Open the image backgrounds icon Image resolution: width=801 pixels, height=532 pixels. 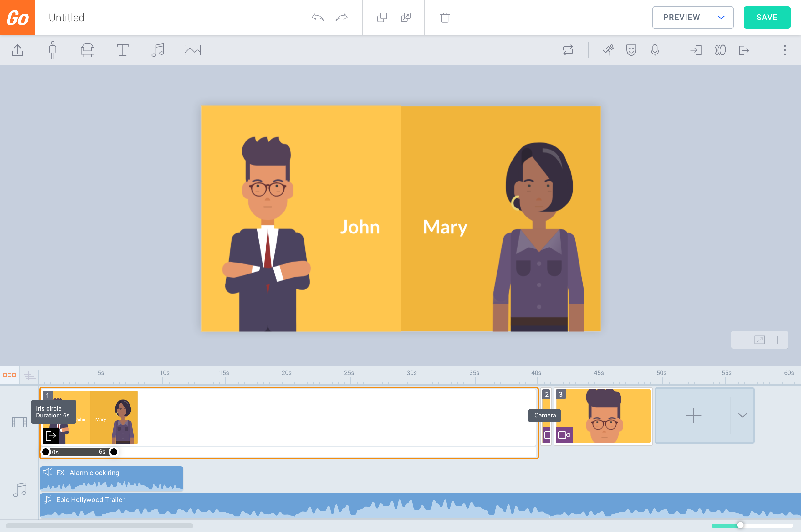[x=192, y=50]
